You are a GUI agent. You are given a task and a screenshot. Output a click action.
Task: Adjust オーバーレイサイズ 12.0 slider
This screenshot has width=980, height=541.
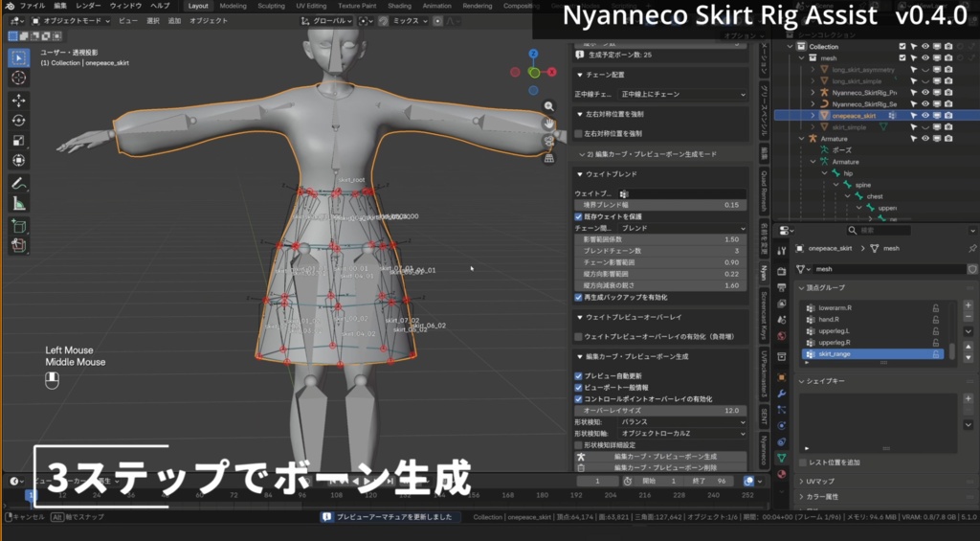[x=660, y=411]
